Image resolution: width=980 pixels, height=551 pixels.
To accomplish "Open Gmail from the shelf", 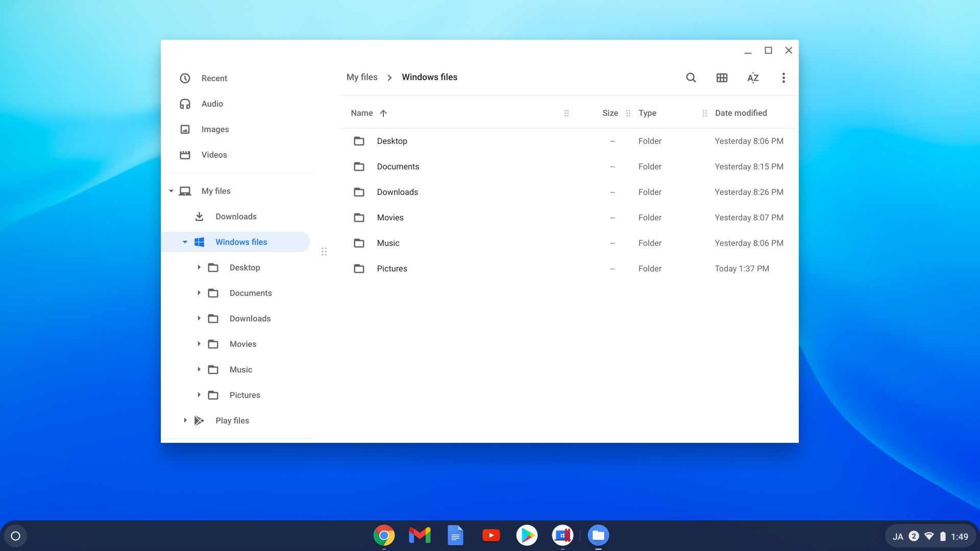I will 420,536.
